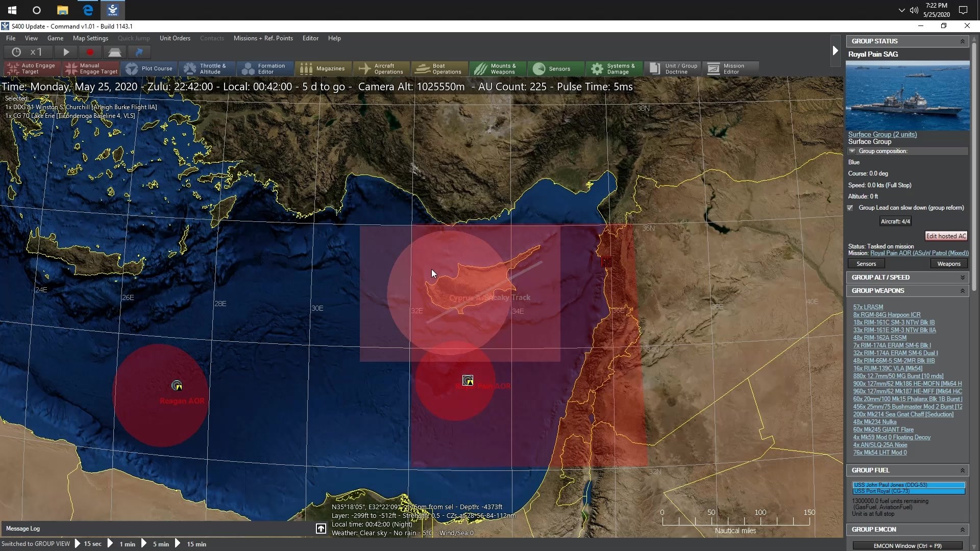Open EMCON Window button
Image resolution: width=980 pixels, height=551 pixels.
(x=908, y=546)
